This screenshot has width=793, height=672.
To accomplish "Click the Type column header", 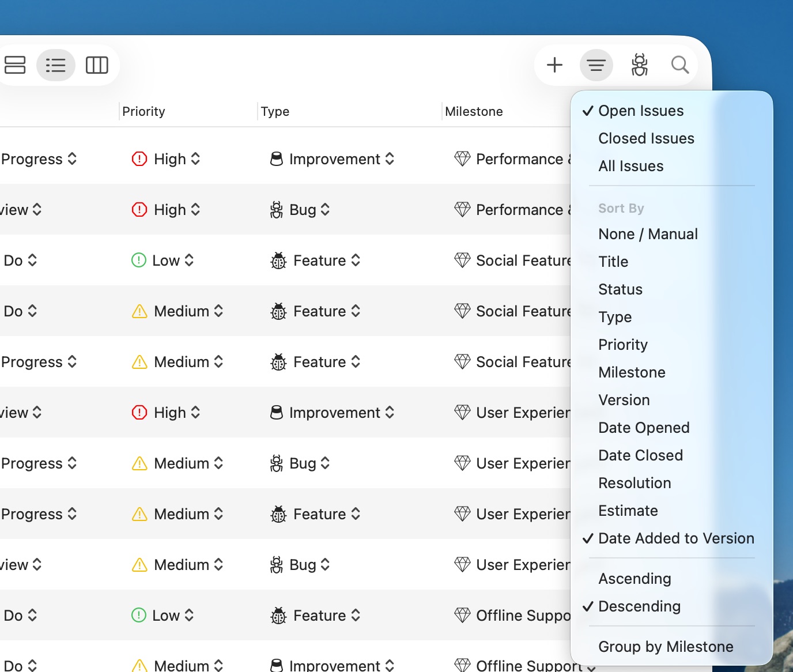I will tap(275, 111).
